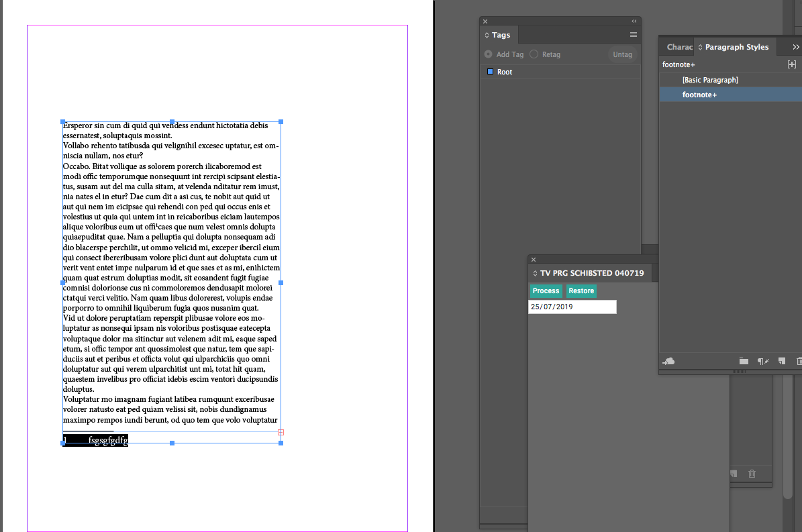Click the cloud library icon in Paragraph Styles
Viewport: 802px width, 532px height.
click(668, 361)
